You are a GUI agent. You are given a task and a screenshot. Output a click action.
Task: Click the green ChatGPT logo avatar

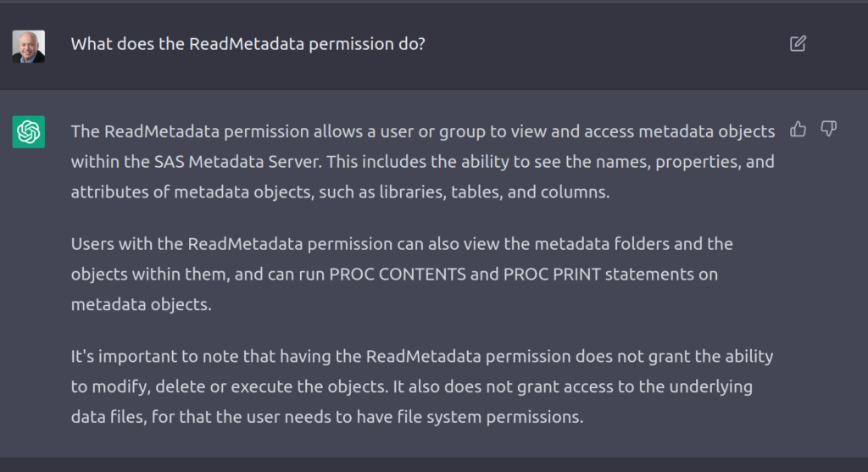[x=29, y=131]
